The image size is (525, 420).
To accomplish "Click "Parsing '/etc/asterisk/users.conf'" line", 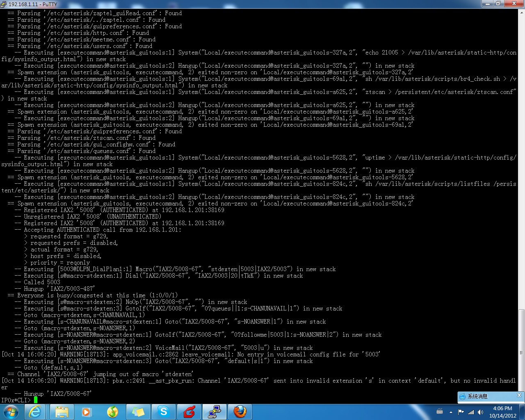I will (80, 46).
